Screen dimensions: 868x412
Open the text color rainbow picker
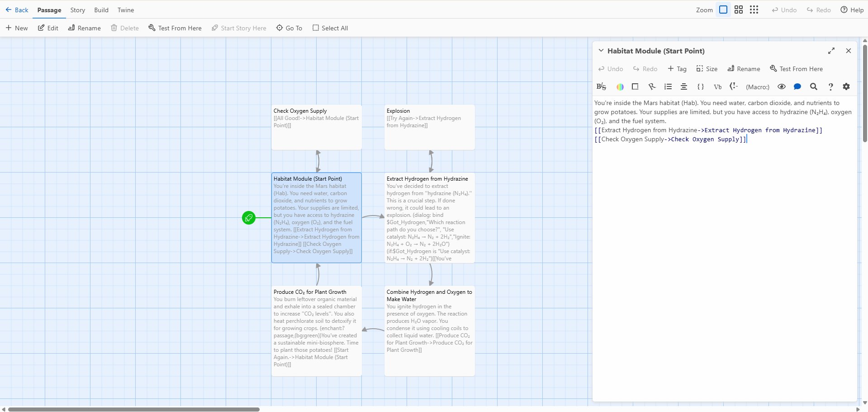620,87
